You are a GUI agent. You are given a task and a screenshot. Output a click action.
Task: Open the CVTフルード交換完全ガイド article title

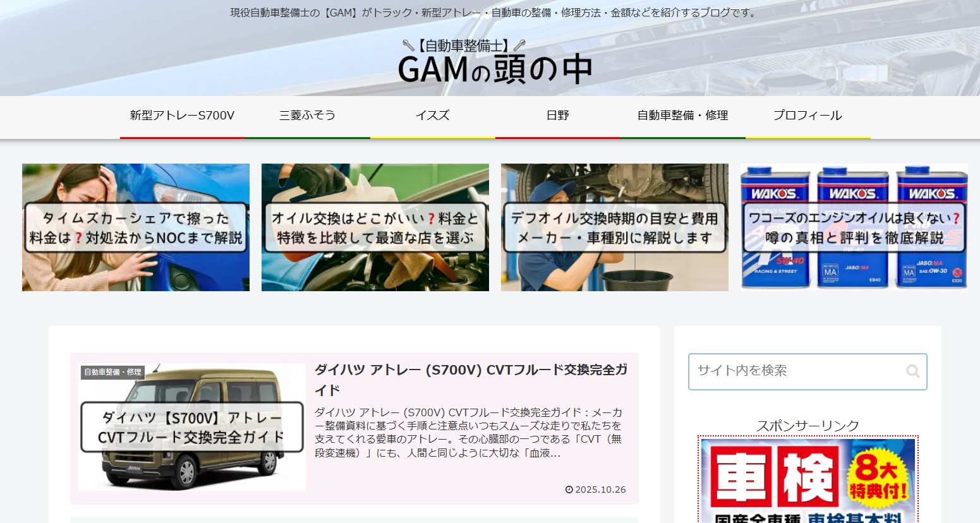(471, 371)
